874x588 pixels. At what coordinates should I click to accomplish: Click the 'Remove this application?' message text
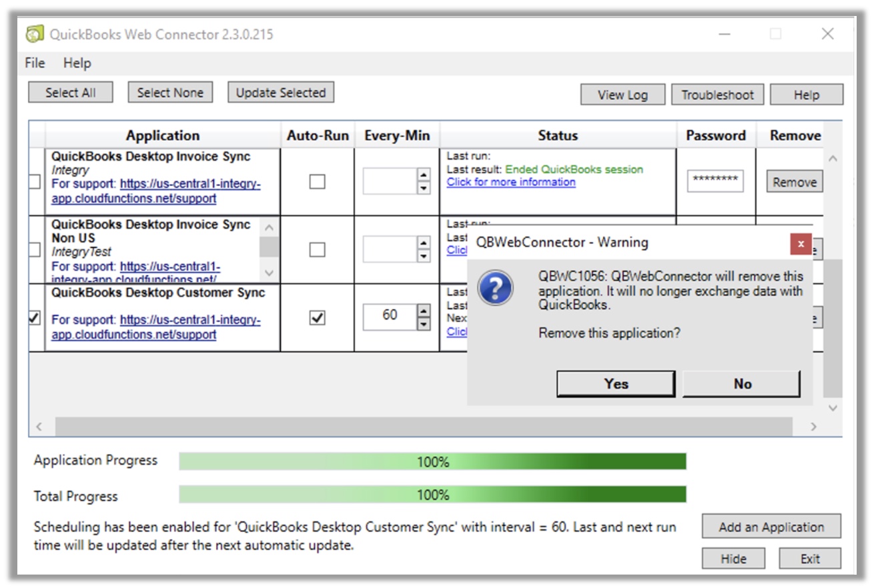coord(609,332)
